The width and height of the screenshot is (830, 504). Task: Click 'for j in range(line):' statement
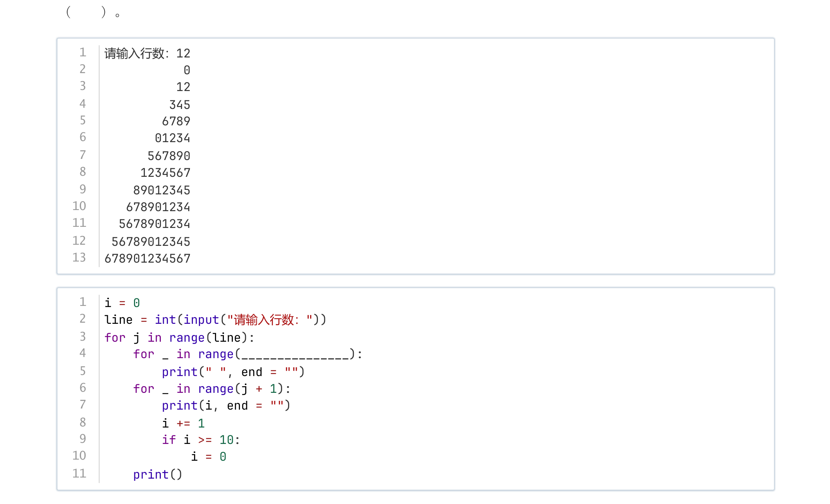[x=180, y=338]
